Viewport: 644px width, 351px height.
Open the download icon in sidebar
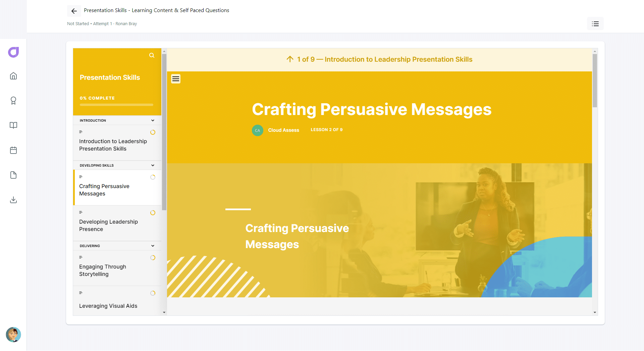13,200
